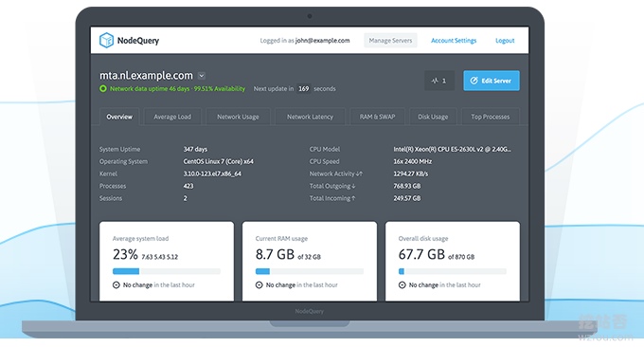
Task: Click the '249.57 GB' total incoming value
Action: click(407, 198)
